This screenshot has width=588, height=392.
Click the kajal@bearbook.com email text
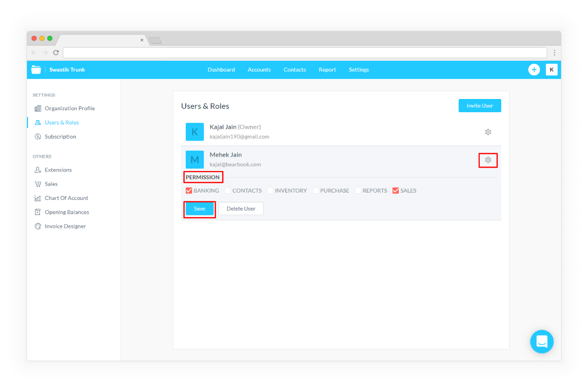point(235,165)
